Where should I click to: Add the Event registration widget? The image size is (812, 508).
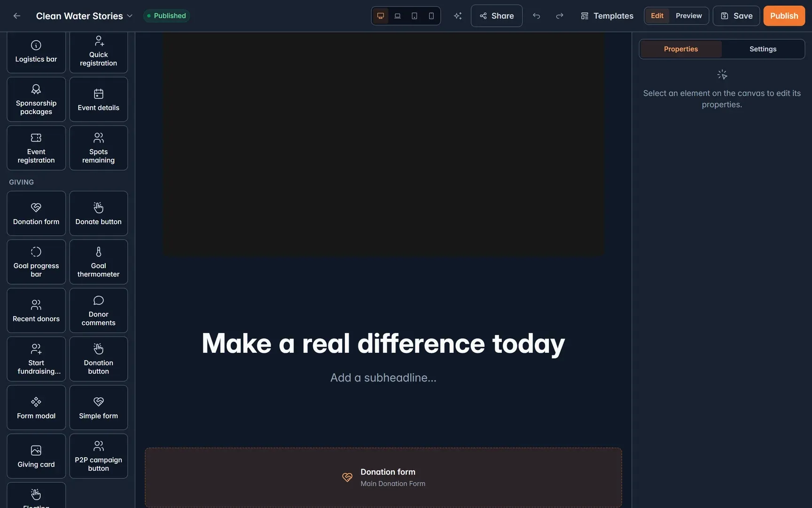[x=36, y=148]
